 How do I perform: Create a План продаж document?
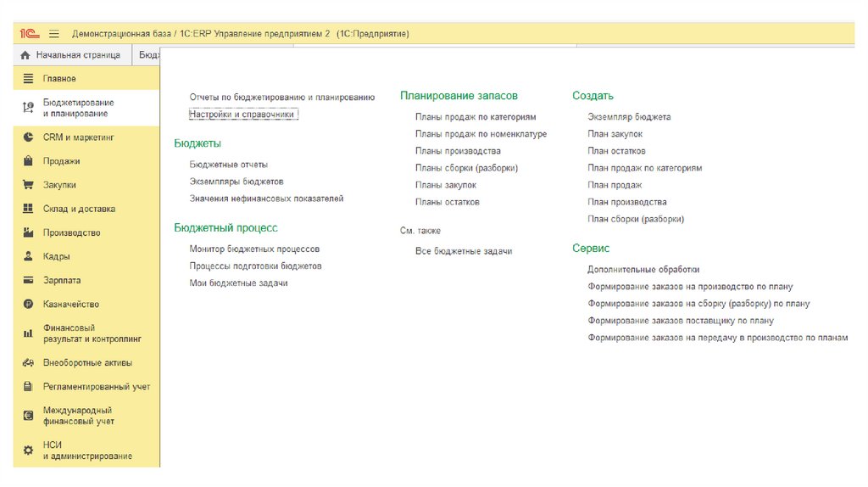click(615, 185)
